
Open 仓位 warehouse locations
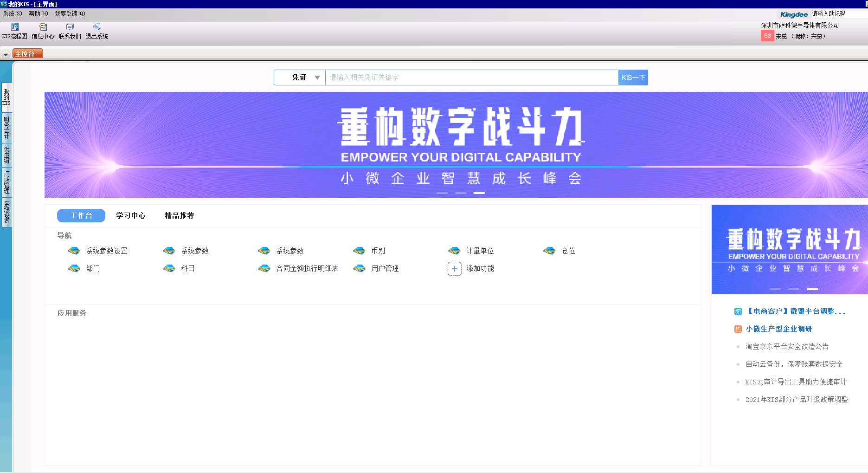570,250
